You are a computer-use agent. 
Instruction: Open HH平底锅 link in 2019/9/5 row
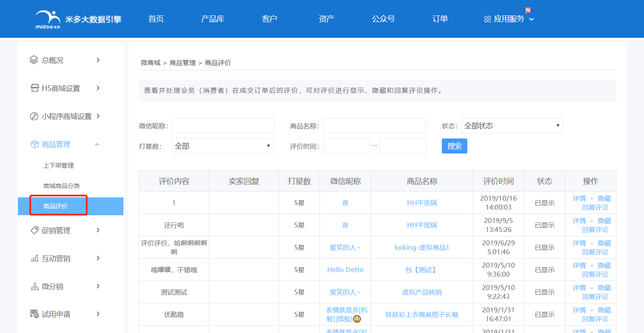[x=422, y=225]
